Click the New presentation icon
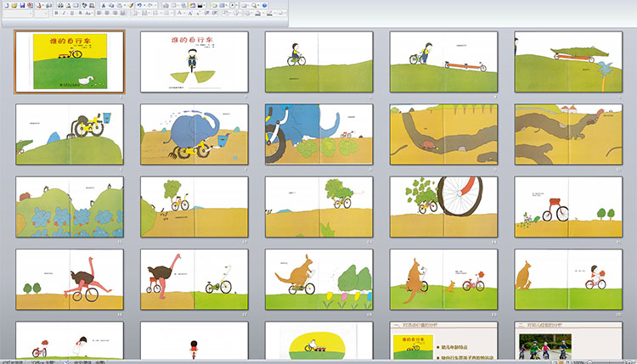The image size is (637, 364). click(x=7, y=5)
